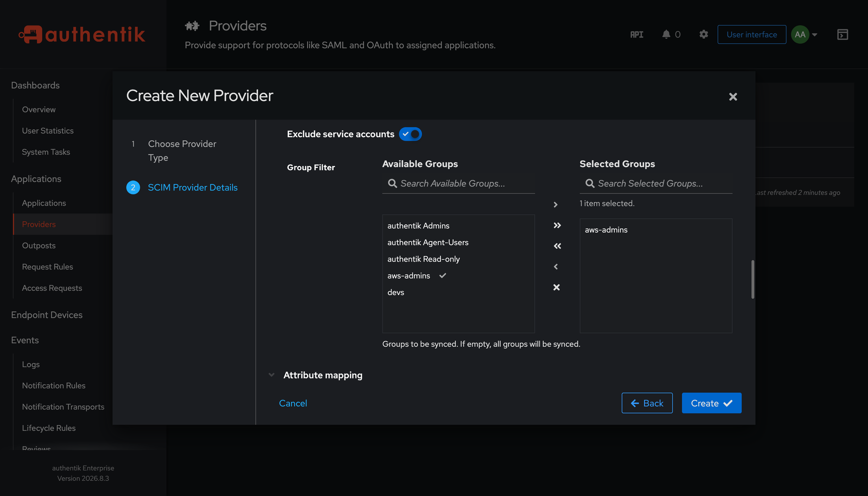Focus the Search Available Groups field
The image size is (868, 496).
(x=458, y=184)
